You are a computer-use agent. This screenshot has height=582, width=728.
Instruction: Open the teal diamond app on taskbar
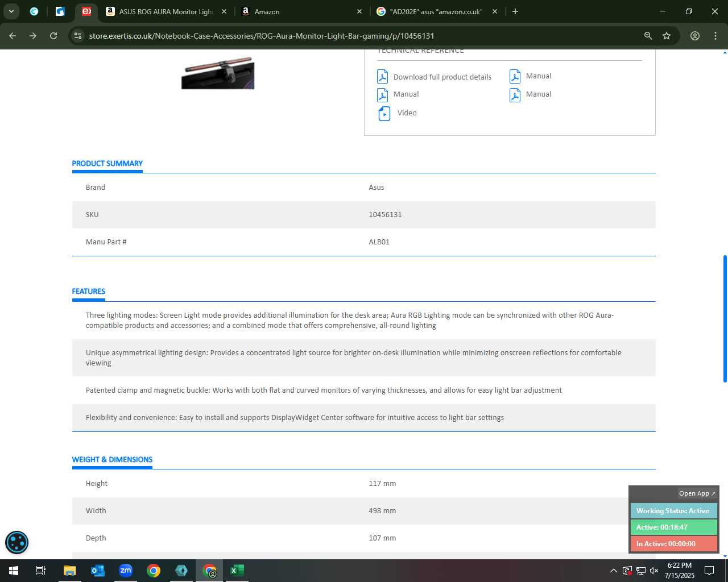tap(181, 571)
